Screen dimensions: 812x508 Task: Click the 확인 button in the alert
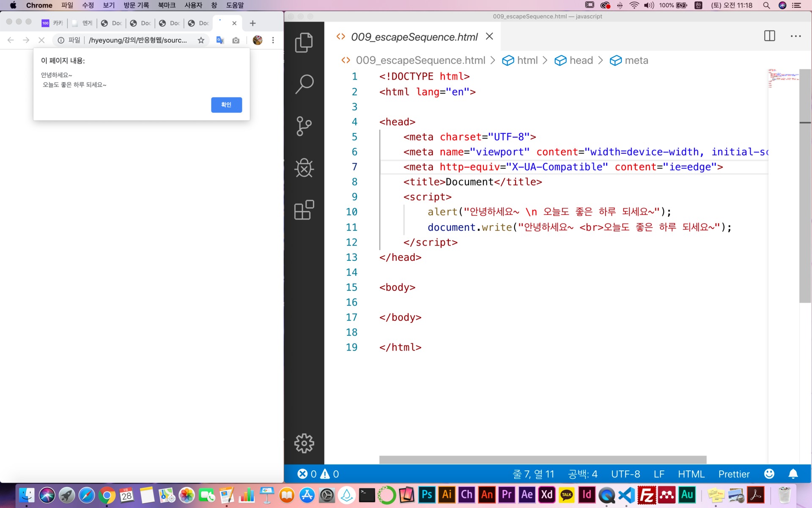[x=226, y=105]
